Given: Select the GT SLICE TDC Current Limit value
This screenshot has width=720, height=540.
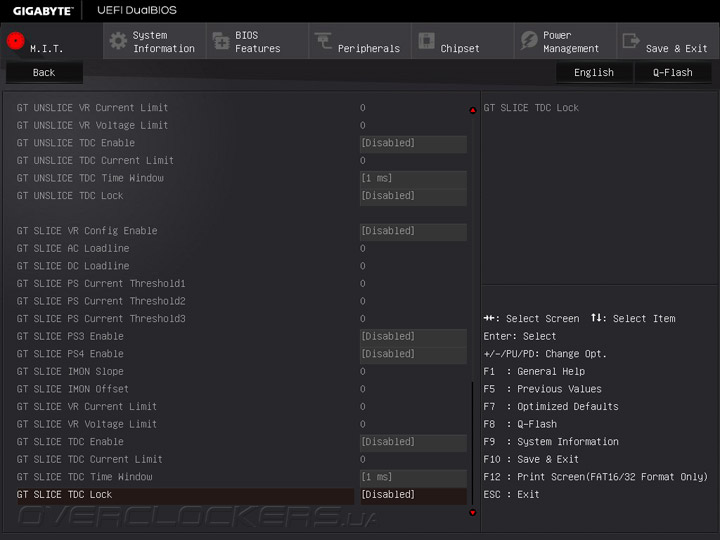Looking at the screenshot, I should (362, 460).
